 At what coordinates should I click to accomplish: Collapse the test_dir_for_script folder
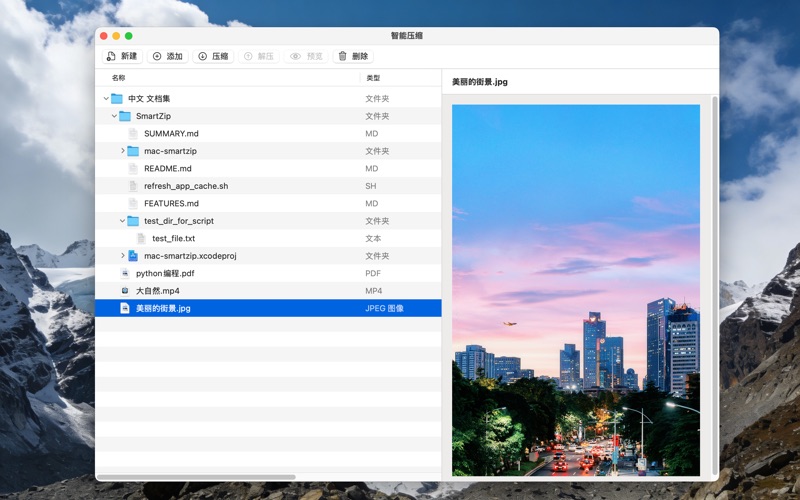[122, 221]
